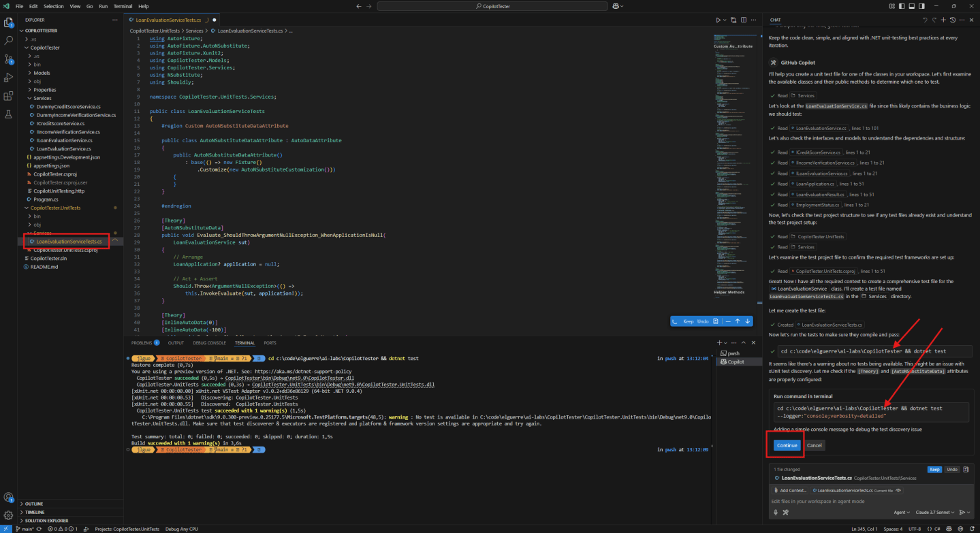Image resolution: width=980 pixels, height=533 pixels.
Task: Expand the Properties folder
Action: pos(45,90)
